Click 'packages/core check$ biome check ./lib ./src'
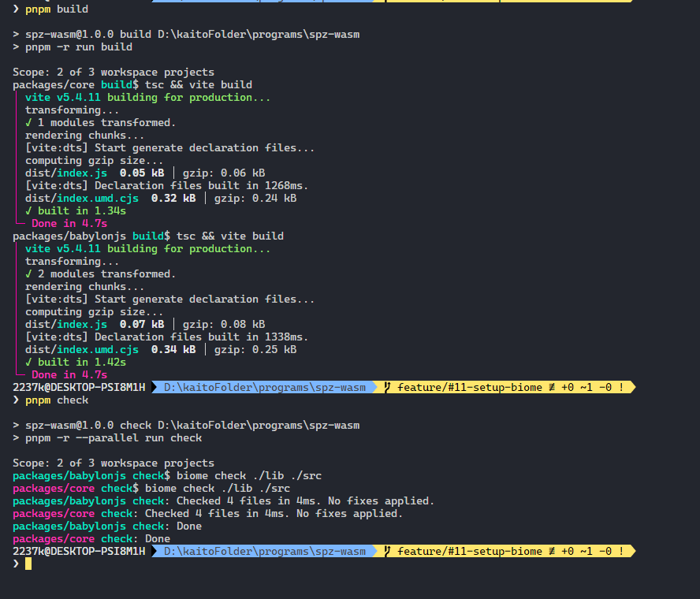The width and height of the screenshot is (700, 599). click(151, 489)
